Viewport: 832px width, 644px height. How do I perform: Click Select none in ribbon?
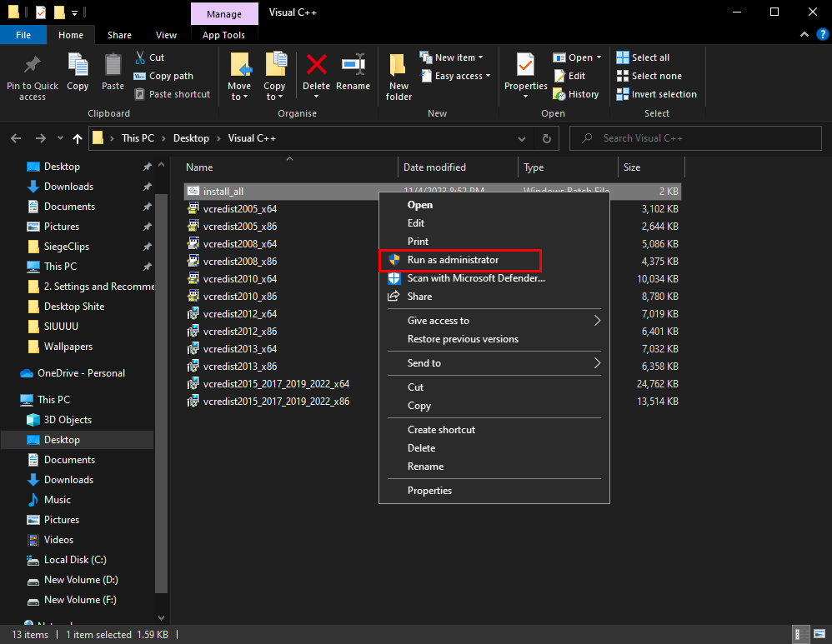tap(649, 76)
